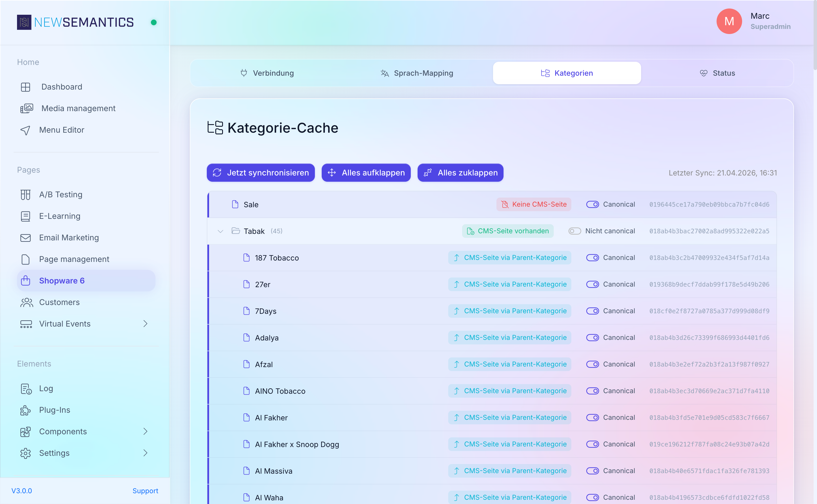This screenshot has height=504, width=817.
Task: Toggle Canonical switch for Al Fakher
Action: tap(593, 417)
